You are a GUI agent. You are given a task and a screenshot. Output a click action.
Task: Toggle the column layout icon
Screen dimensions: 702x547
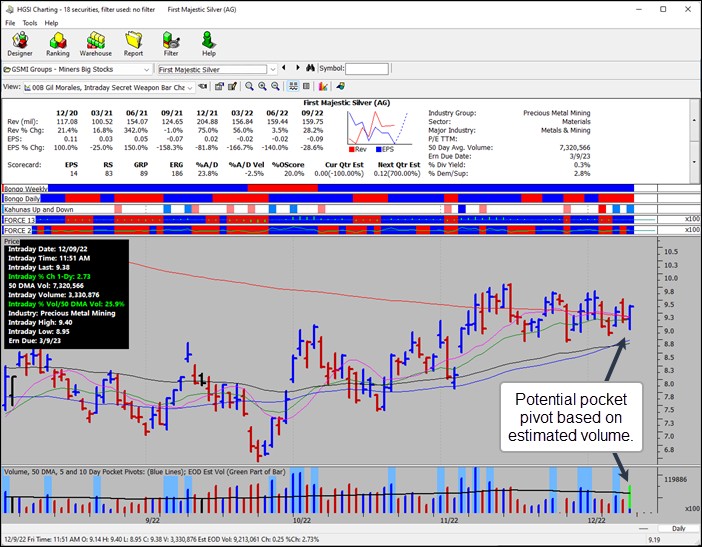[x=306, y=86]
